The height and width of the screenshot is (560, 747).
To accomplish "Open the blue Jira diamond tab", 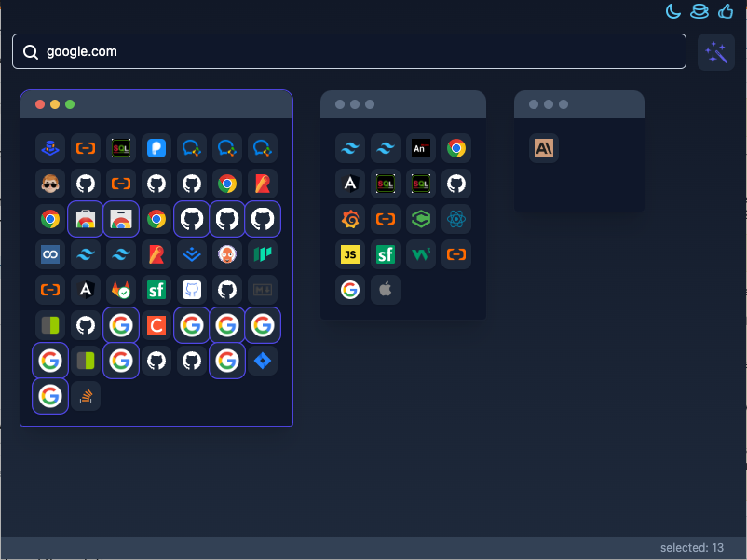I will pyautogui.click(x=263, y=361).
